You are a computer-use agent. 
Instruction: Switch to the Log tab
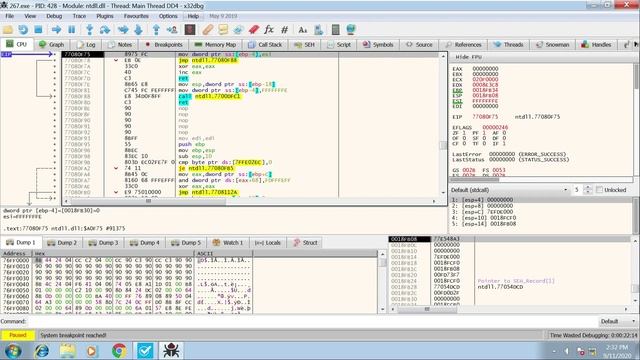87,44
